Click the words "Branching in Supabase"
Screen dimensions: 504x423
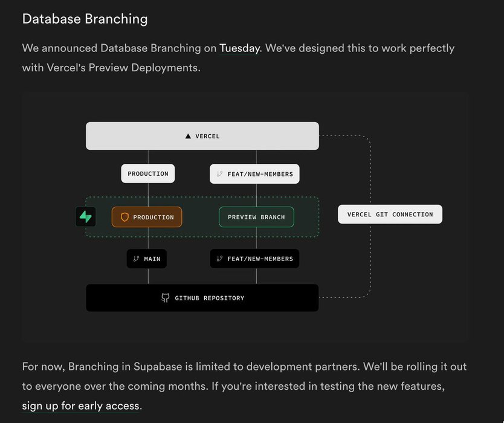(x=125, y=367)
